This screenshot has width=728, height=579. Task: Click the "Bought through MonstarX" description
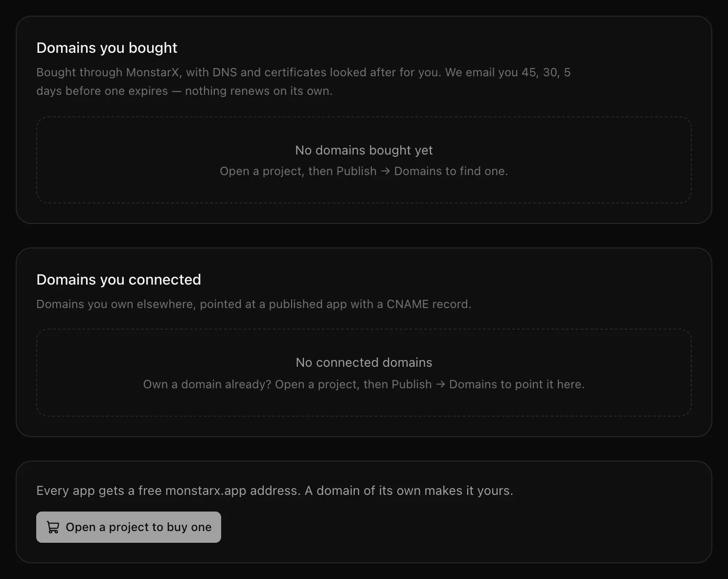303,82
